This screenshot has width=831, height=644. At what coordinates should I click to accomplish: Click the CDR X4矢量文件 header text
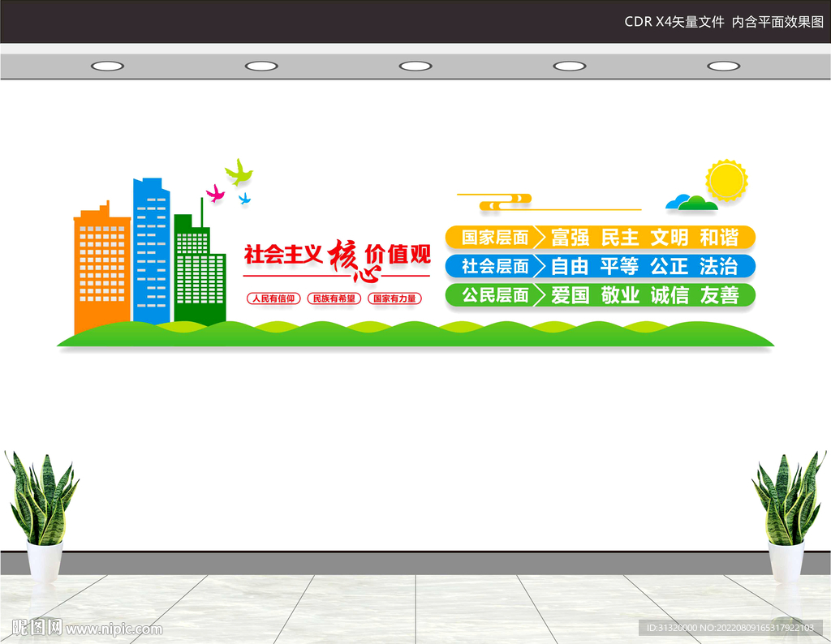pyautogui.click(x=674, y=22)
